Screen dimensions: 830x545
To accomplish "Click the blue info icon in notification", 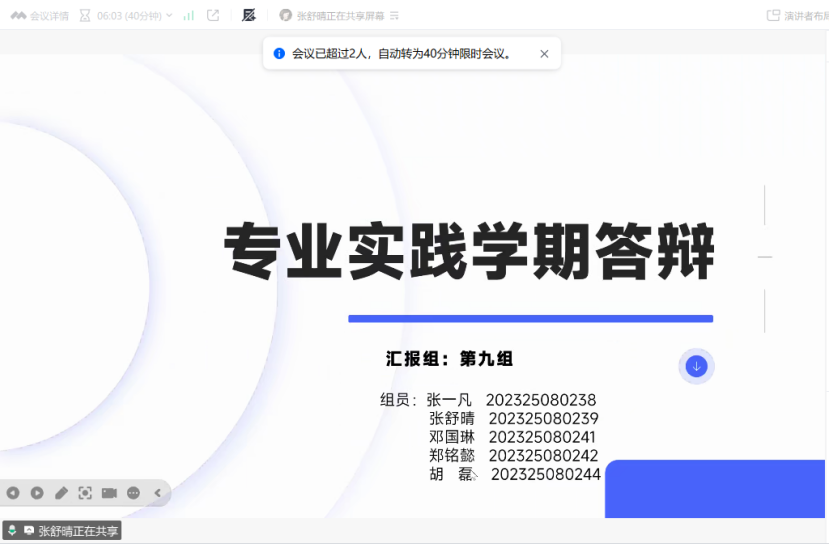I will coord(279,54).
